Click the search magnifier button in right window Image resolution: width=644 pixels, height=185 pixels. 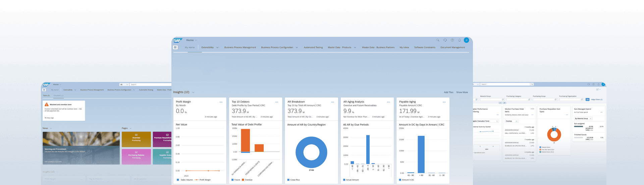coord(532,84)
